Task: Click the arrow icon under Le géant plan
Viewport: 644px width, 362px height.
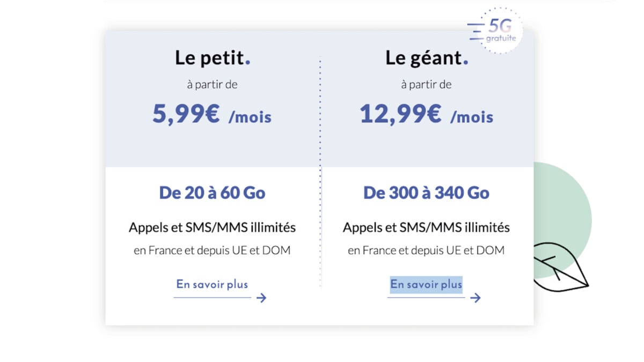Action: click(475, 298)
